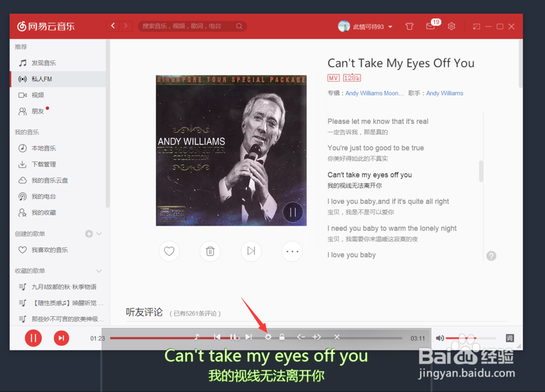
Task: Lock the desktop lyrics
Action: pos(282,337)
